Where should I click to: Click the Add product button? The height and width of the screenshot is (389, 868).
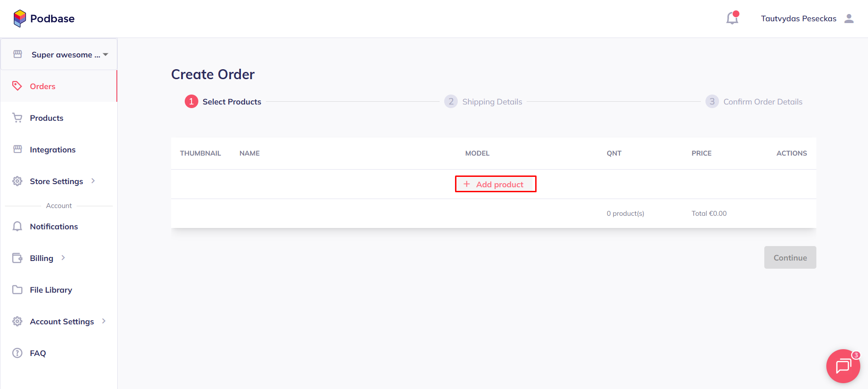tap(495, 184)
